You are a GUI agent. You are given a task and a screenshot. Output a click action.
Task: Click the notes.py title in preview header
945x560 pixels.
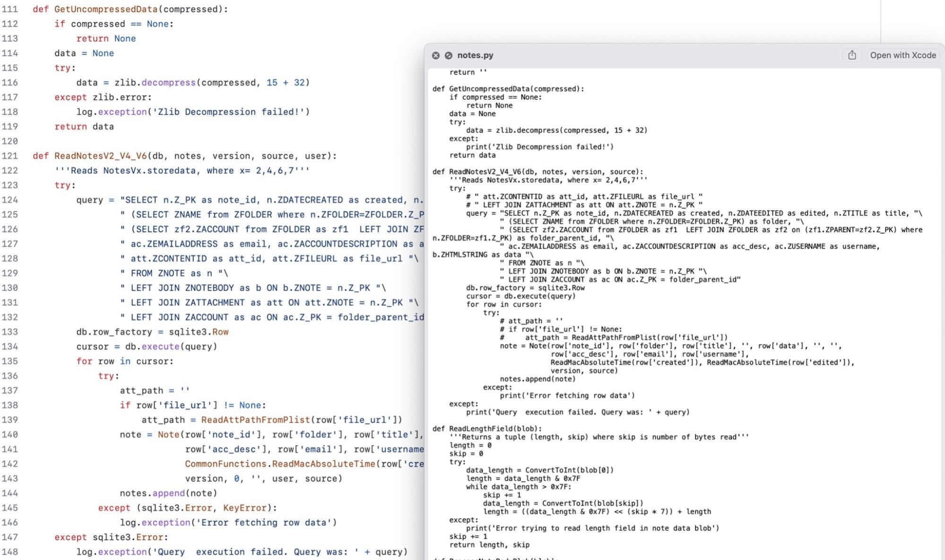tap(475, 55)
